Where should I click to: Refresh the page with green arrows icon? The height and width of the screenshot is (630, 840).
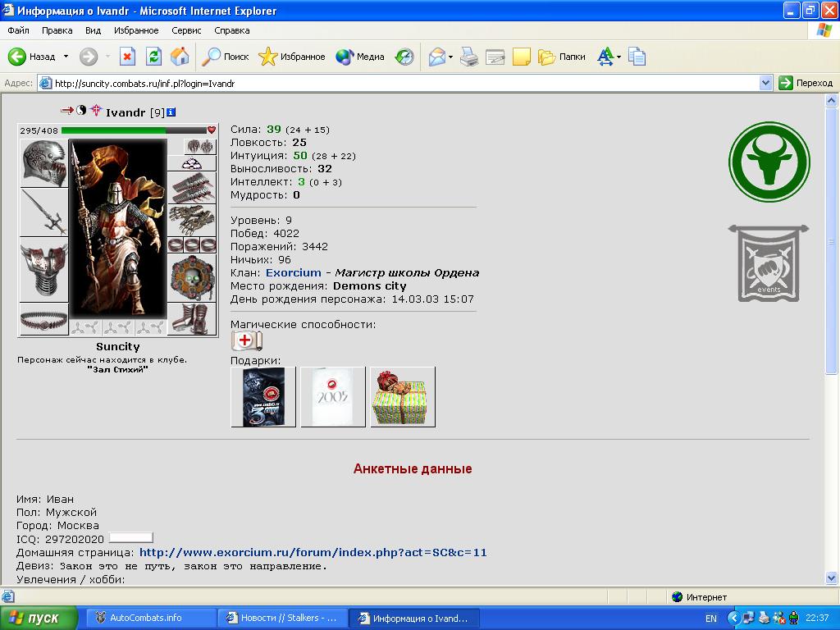[x=153, y=57]
